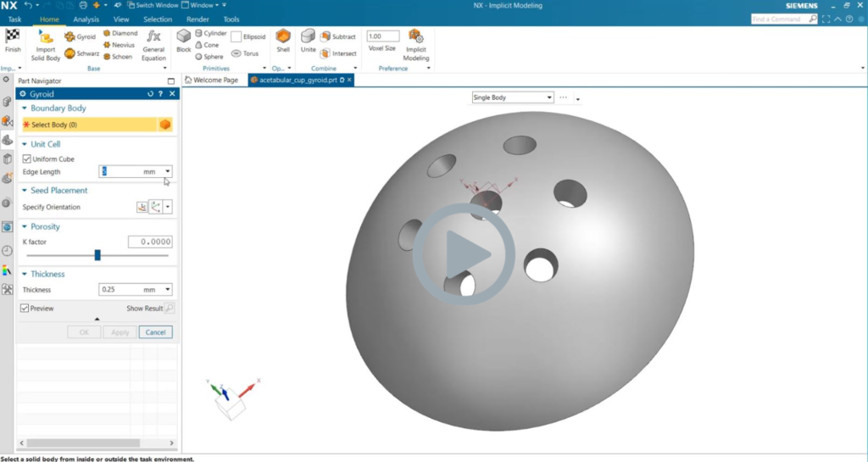Toggle the Ellipsoid checkbox in Primitives
The height and width of the screenshot is (462, 868).
[236, 37]
